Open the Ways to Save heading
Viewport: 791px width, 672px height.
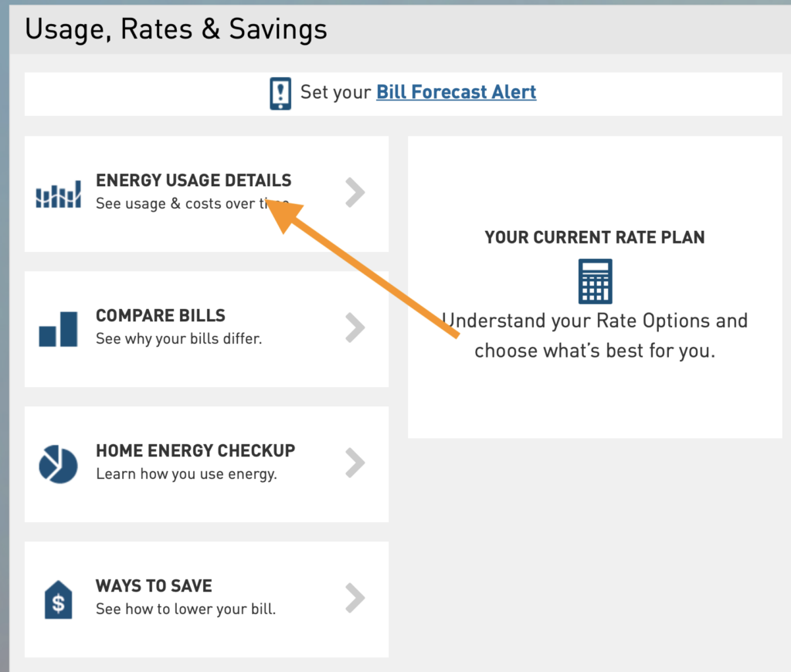(x=154, y=585)
